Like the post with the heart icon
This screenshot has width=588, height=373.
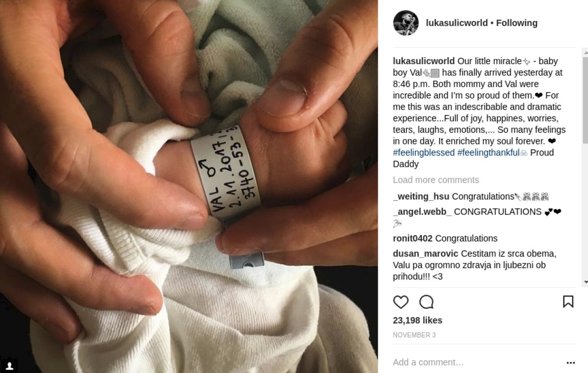[401, 302]
